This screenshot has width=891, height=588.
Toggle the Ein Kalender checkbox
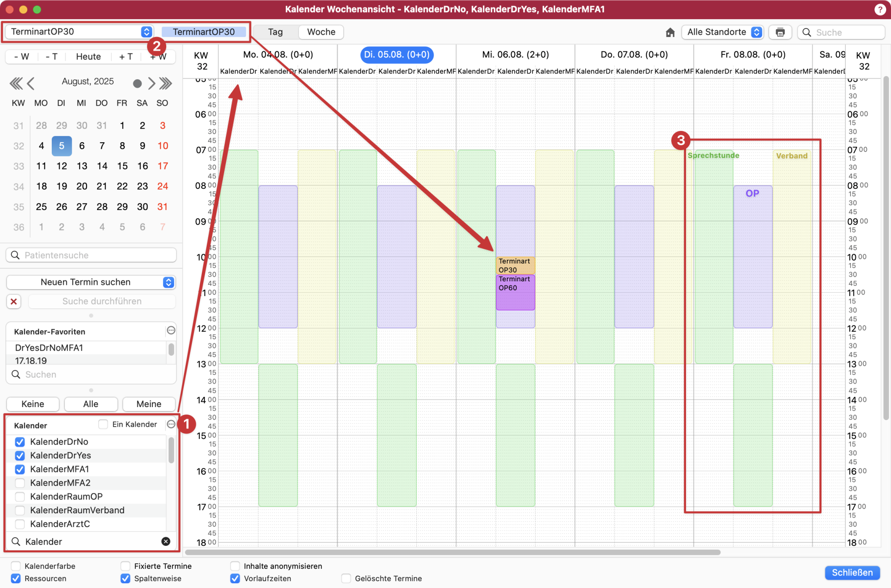pos(103,424)
